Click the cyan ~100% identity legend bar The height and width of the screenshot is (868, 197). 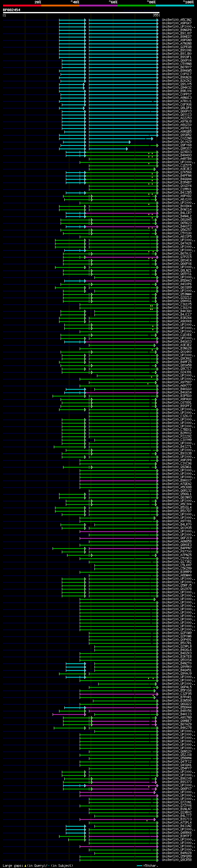coord(175,6)
